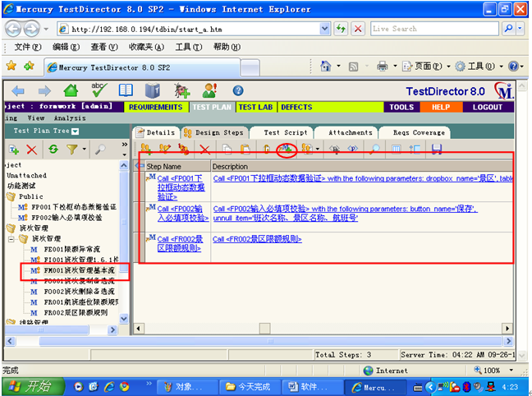Click the Select Columns icon

396,149
